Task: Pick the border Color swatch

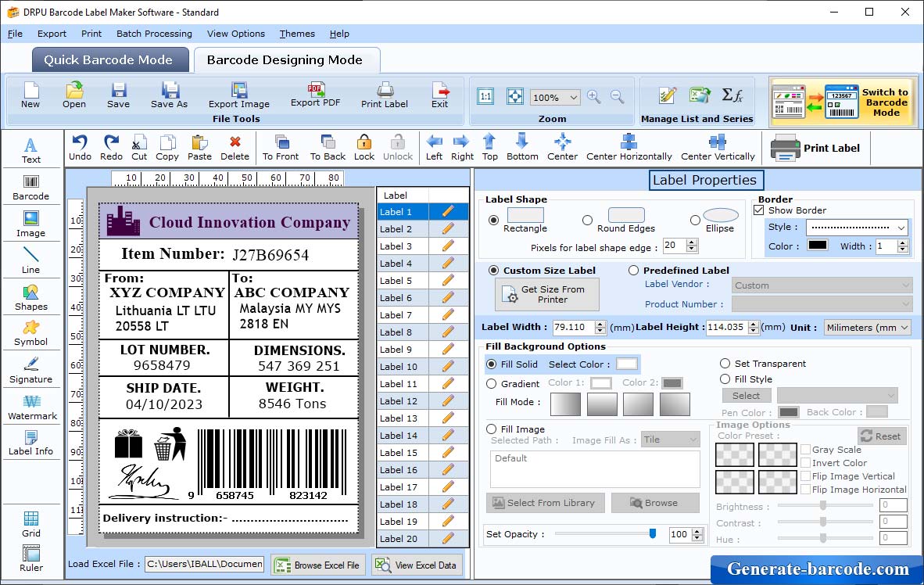Action: point(818,246)
